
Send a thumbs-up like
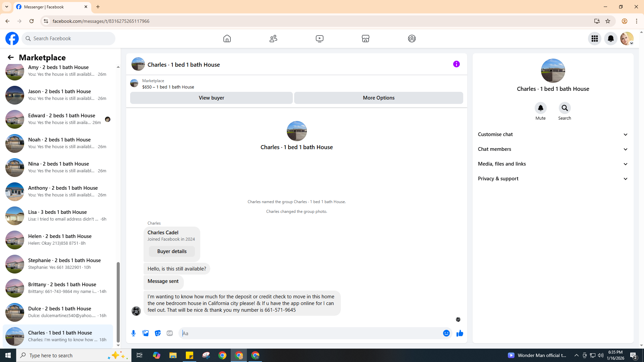tap(460, 333)
